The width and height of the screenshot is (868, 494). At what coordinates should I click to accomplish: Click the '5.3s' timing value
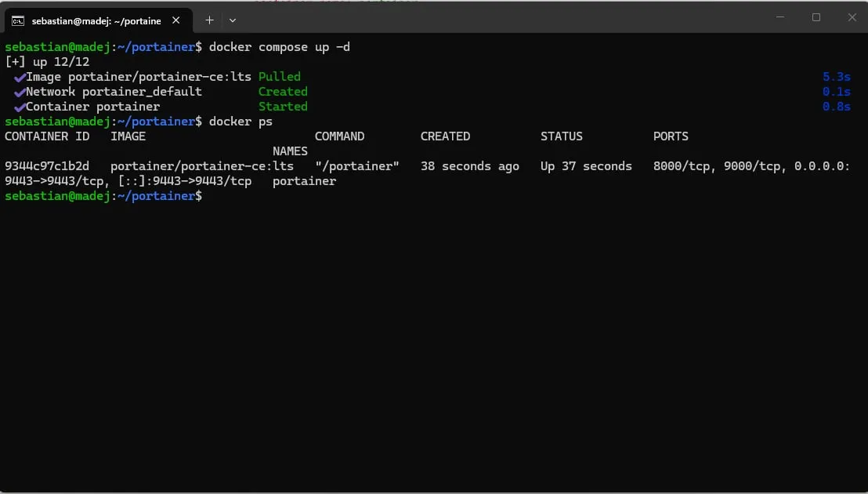(837, 77)
